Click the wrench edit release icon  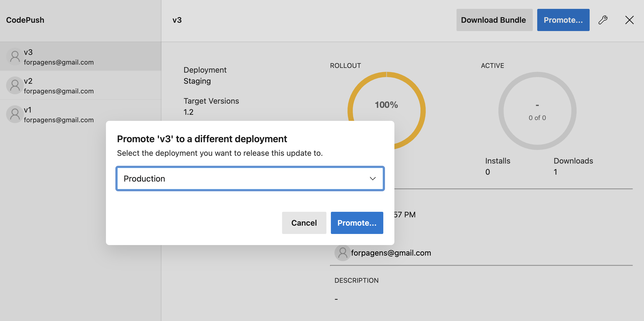(603, 20)
